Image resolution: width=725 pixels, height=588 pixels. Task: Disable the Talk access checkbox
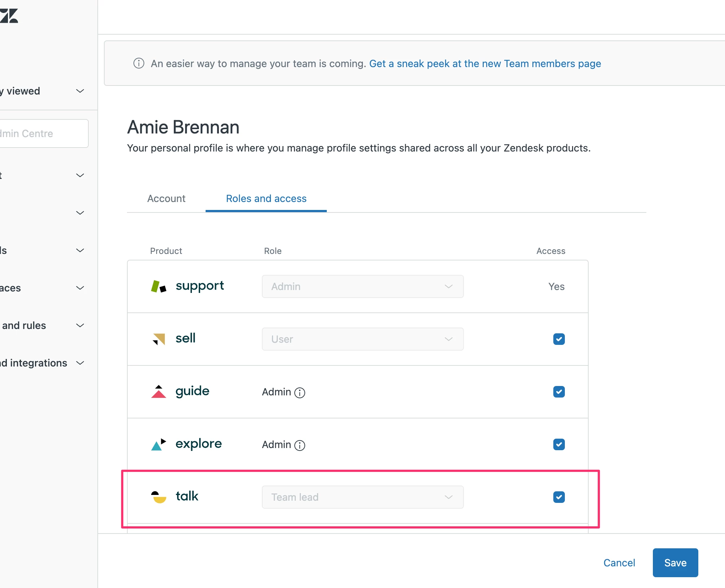tap(559, 497)
